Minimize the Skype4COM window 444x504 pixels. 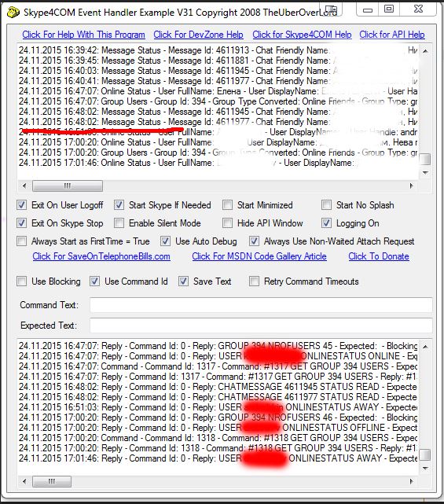point(368,9)
